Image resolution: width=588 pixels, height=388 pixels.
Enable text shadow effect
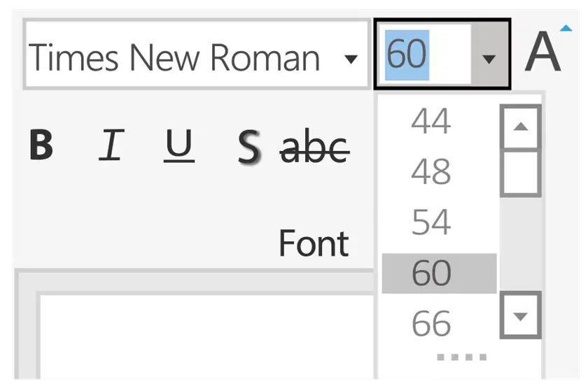[248, 147]
